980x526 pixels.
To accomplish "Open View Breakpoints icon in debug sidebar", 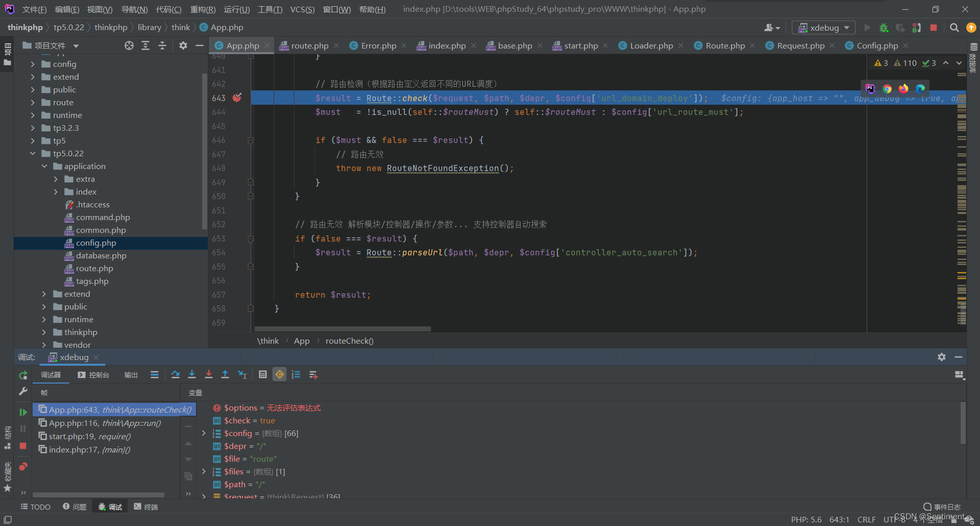I will coord(23,466).
